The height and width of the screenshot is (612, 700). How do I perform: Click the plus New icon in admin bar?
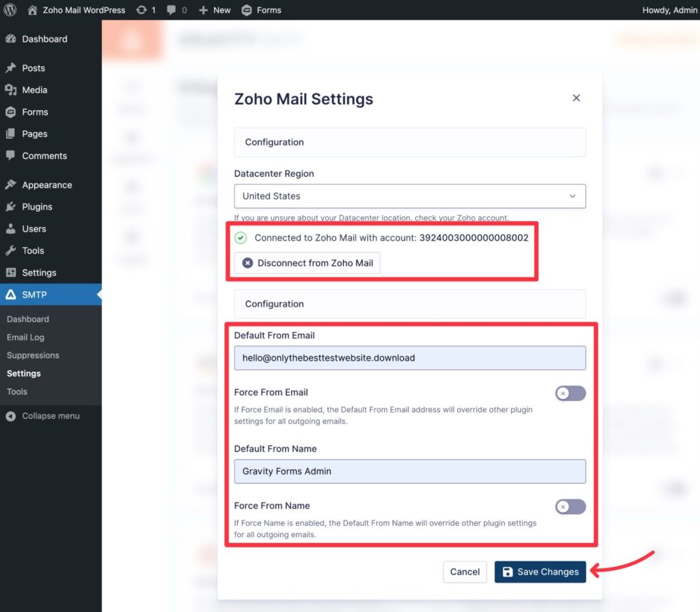(203, 10)
